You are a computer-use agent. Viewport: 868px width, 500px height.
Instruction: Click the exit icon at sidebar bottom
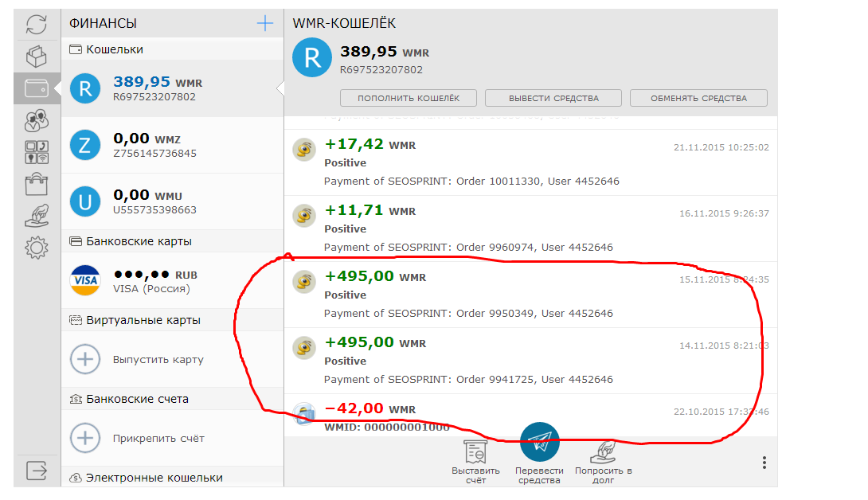click(x=37, y=470)
